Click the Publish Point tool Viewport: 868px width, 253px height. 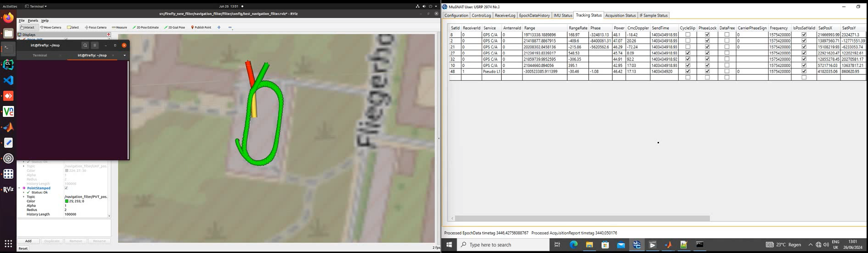pyautogui.click(x=201, y=27)
